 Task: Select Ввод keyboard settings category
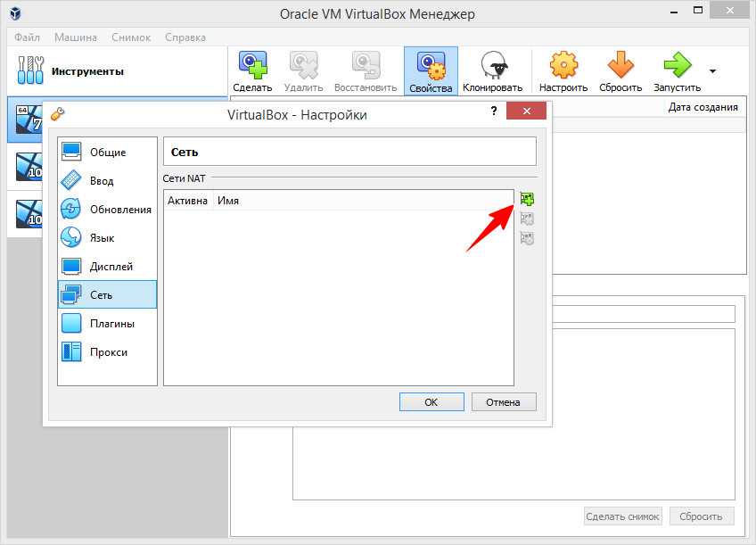pos(108,180)
